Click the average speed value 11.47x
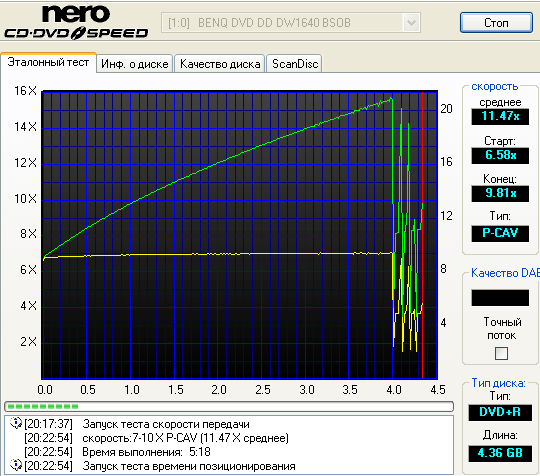This screenshot has height=476, width=540. pos(500,116)
